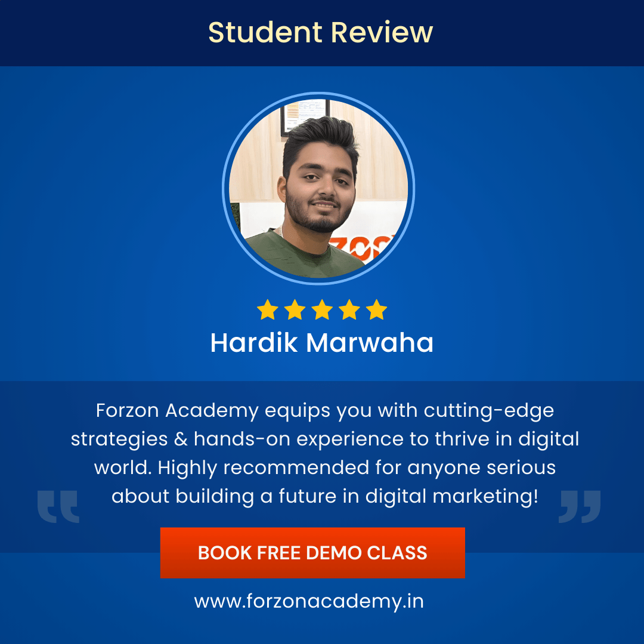Click the first yellow rating star
The width and height of the screenshot is (644, 644).
268,309
